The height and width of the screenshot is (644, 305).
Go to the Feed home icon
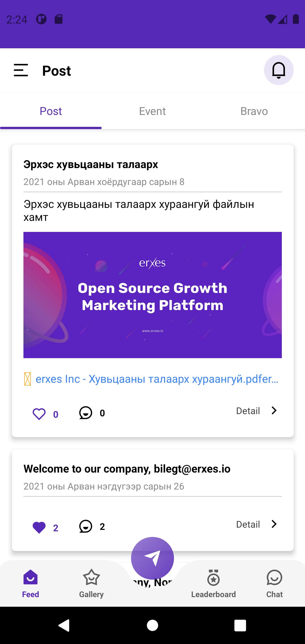pos(30,578)
